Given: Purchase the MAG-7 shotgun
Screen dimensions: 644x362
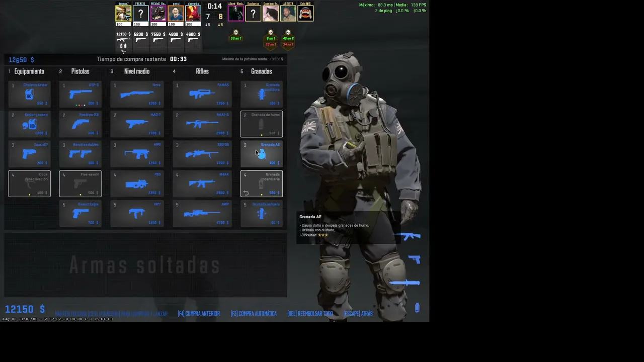Looking at the screenshot, I should pyautogui.click(x=137, y=124).
